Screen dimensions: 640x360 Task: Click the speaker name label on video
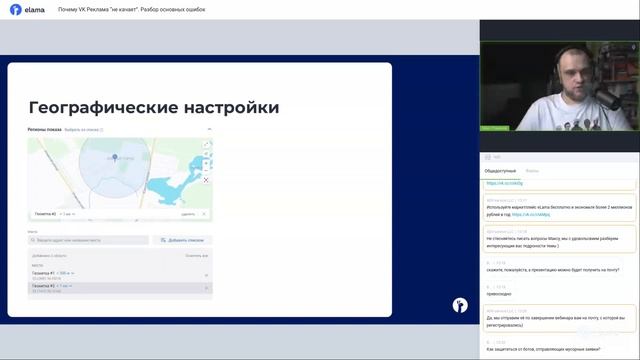[x=495, y=128]
